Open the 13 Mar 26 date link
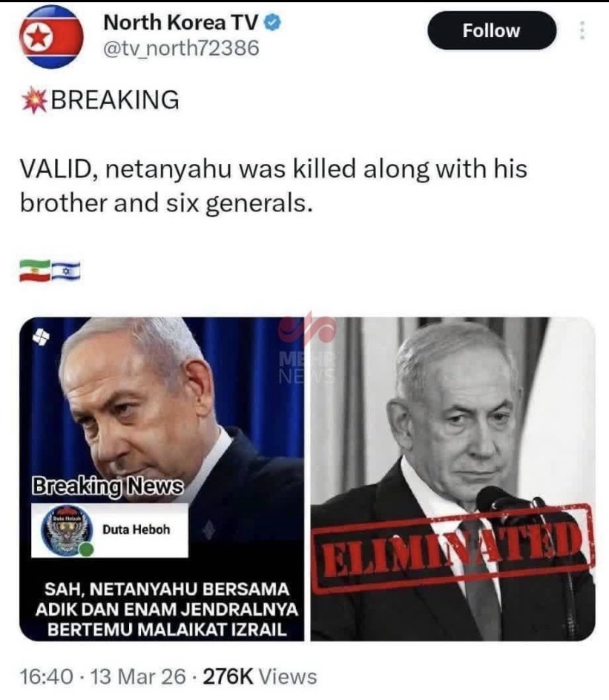The width and height of the screenshot is (609, 700). [138, 676]
